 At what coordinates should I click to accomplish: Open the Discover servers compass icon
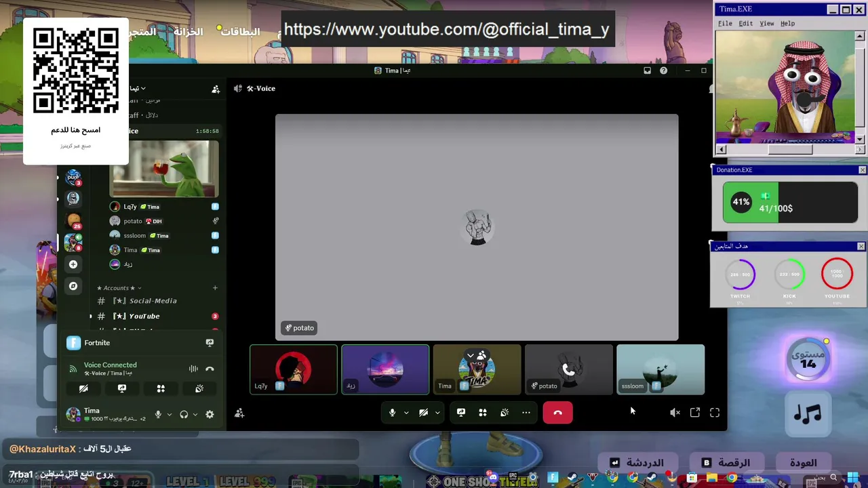pos(73,286)
